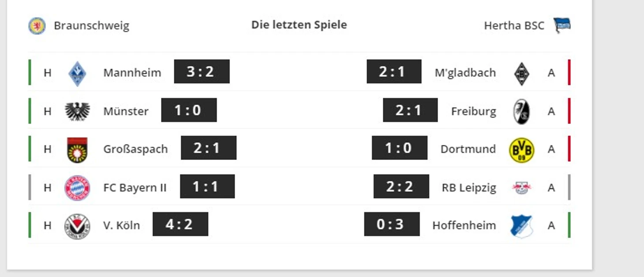Click the Großaspach club crest

point(77,150)
